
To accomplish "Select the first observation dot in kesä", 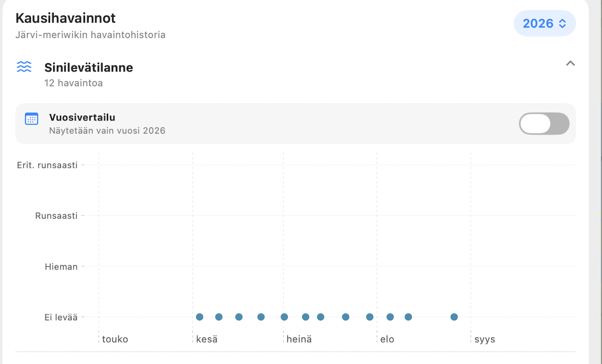I will coord(200,317).
